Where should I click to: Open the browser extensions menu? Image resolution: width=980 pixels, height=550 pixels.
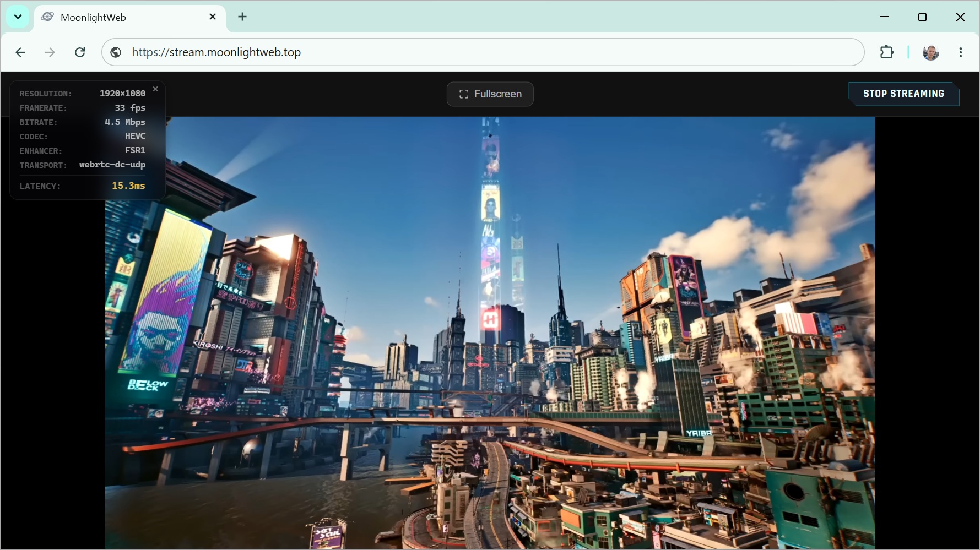click(886, 52)
